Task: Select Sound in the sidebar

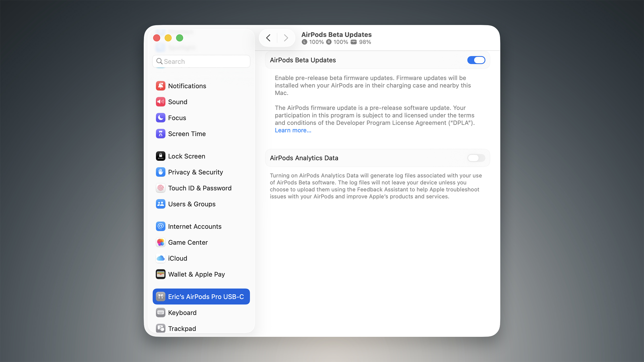Action: [x=201, y=102]
